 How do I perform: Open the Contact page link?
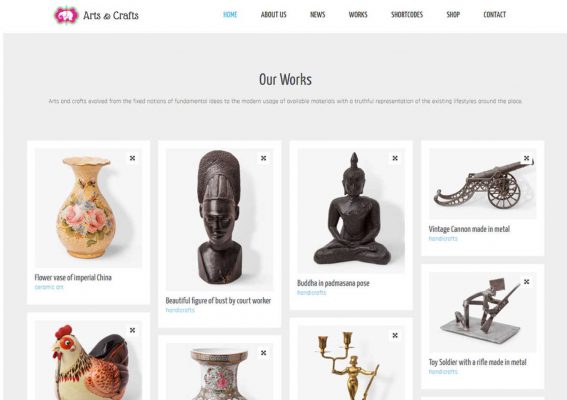tap(495, 15)
